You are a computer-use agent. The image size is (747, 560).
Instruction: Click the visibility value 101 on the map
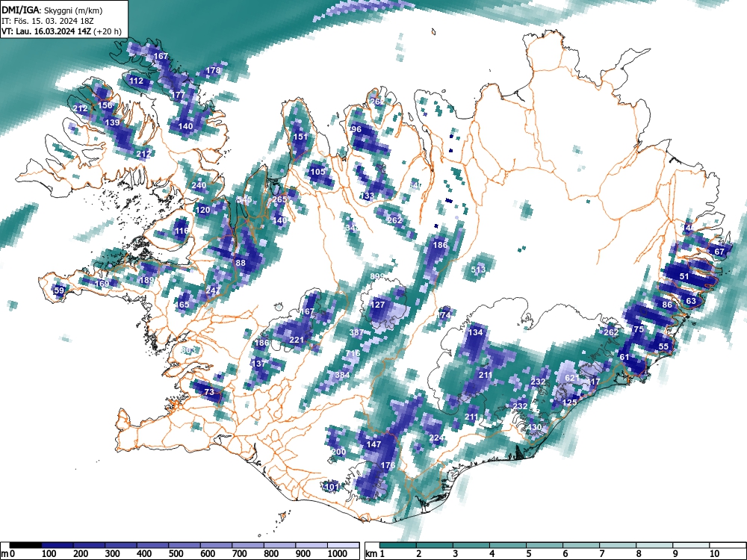tap(331, 487)
